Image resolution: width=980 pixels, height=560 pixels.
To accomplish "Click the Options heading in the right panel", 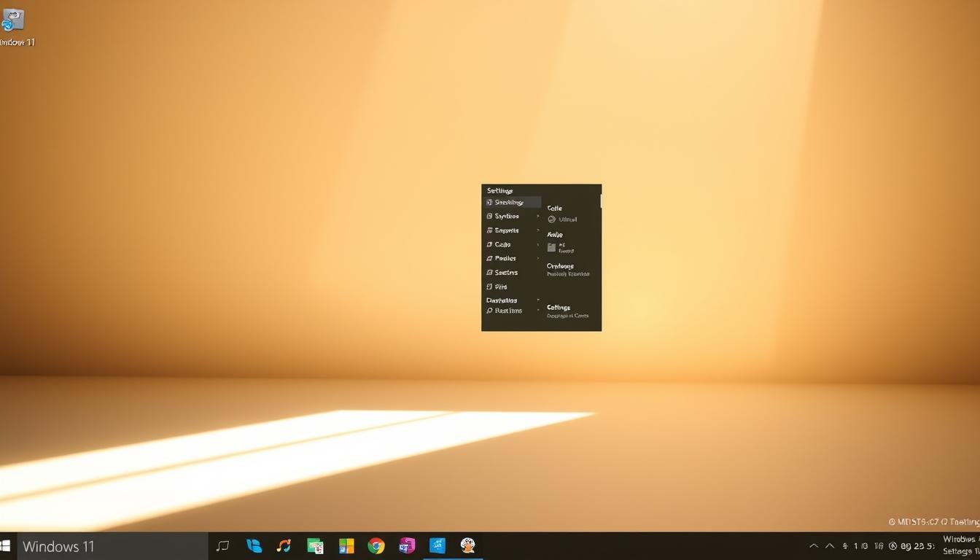I will [x=560, y=265].
